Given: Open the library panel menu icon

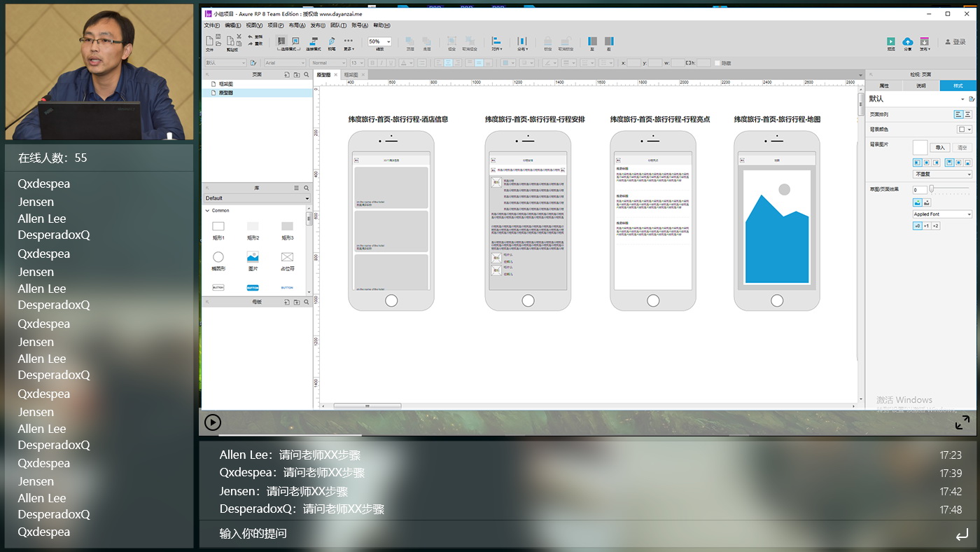Looking at the screenshot, I should click(296, 188).
